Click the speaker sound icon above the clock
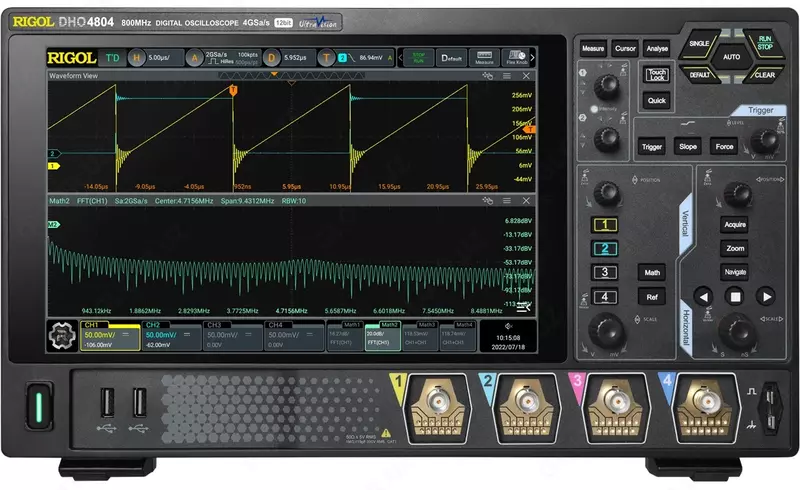 [510, 325]
